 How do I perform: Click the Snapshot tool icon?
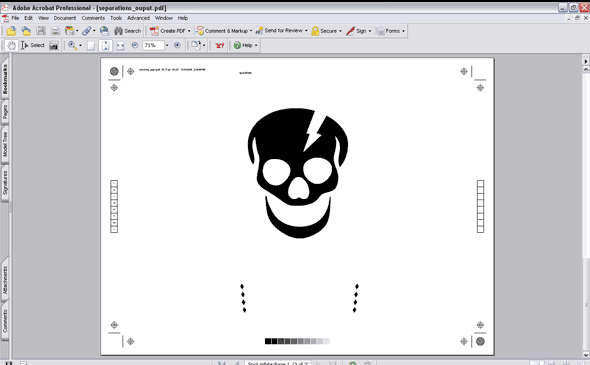tap(54, 46)
